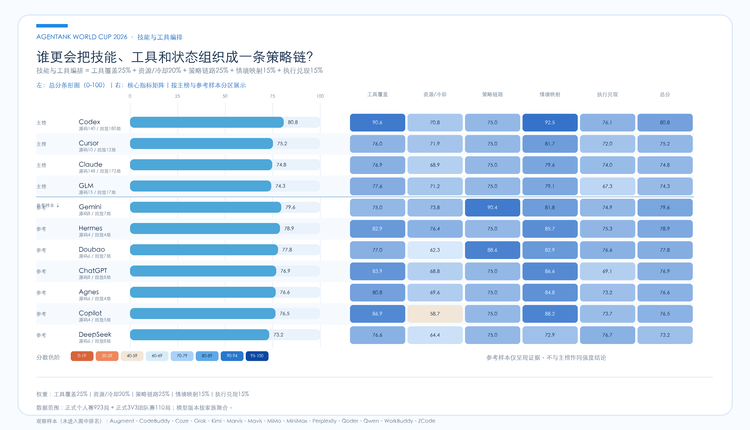
Task: Click the Claude model name
Action: click(x=90, y=164)
